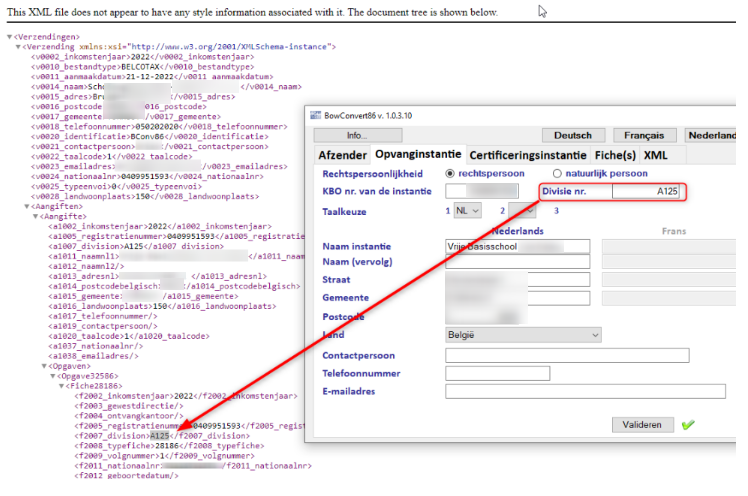
Task: Collapse the Aangiften XML node
Action: point(27,207)
